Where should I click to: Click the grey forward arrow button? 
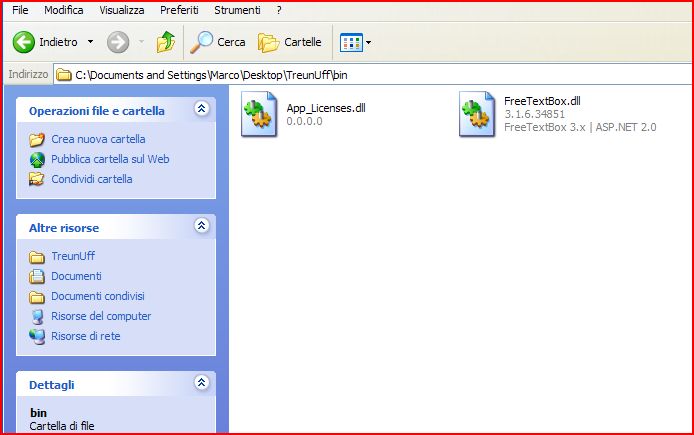tap(118, 42)
